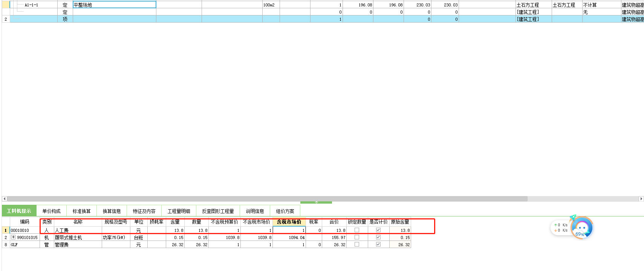Viewport: 644px width, 271px height.
Task: Check 锁定数量 for the 人工费 row
Action: click(x=357, y=230)
